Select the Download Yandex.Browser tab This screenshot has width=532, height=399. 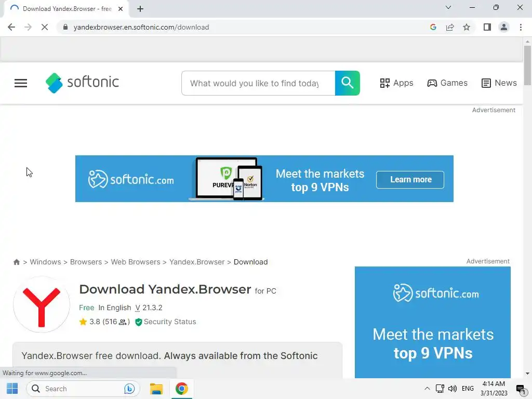coord(66,9)
